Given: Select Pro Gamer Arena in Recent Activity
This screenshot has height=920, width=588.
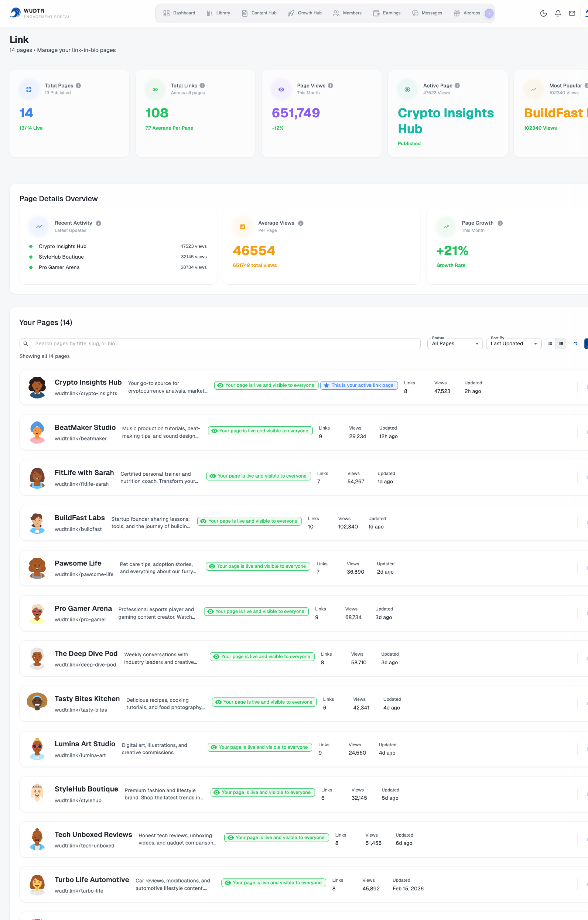Looking at the screenshot, I should [59, 267].
